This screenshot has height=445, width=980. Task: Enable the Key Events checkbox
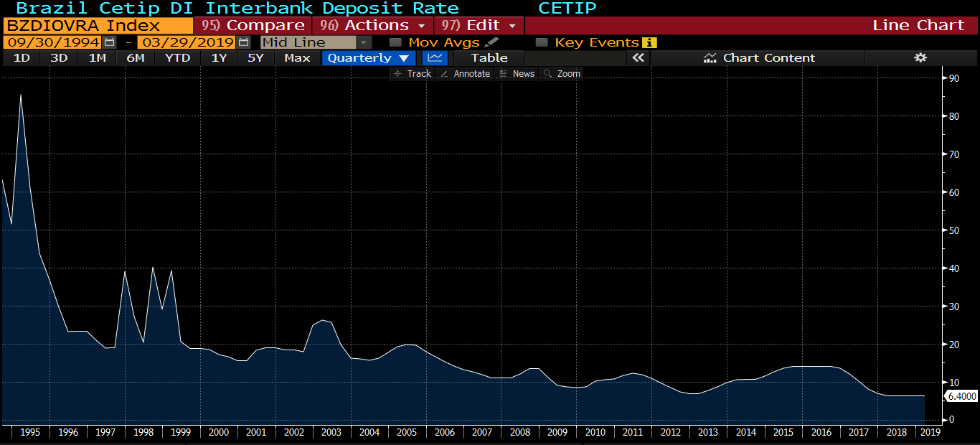tap(542, 42)
